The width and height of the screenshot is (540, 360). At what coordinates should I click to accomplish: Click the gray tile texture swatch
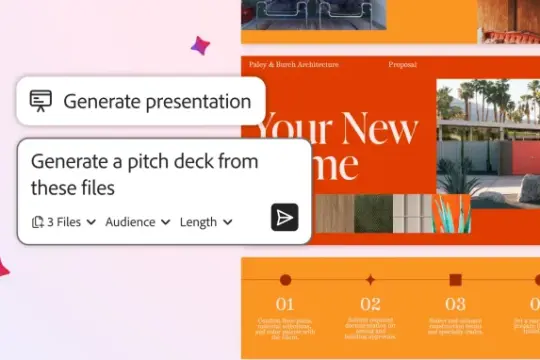tap(413, 214)
